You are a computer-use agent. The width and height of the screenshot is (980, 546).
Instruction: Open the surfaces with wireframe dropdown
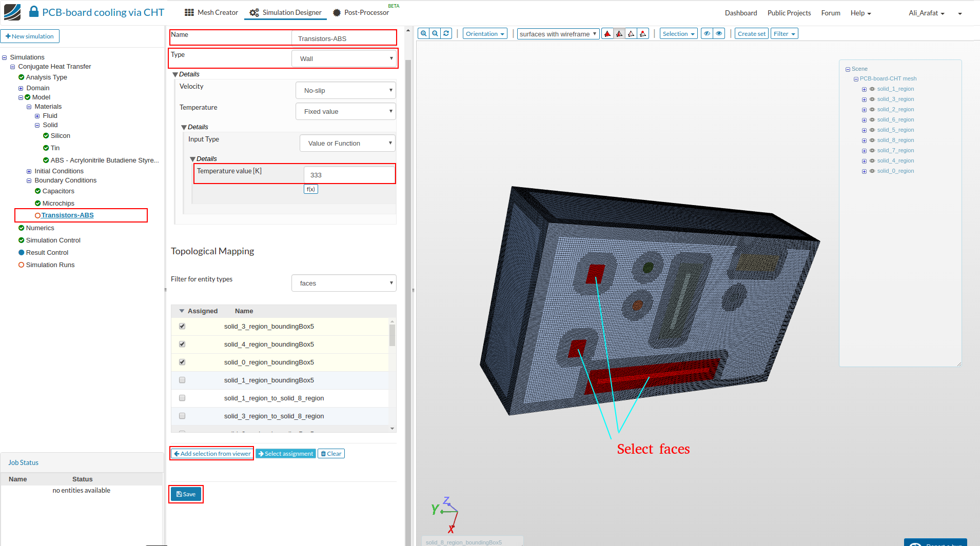(558, 34)
